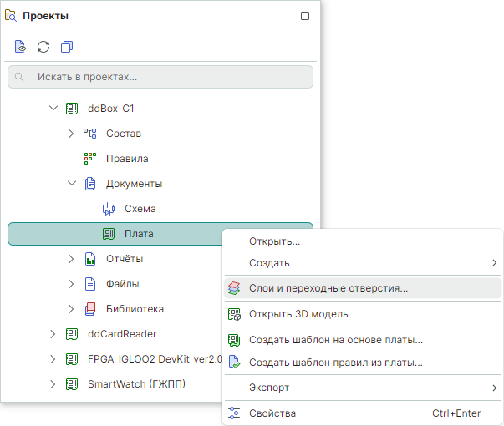Click the show documents eye icon in toolbar
Image resolution: width=504 pixels, height=426 pixels.
click(x=20, y=46)
